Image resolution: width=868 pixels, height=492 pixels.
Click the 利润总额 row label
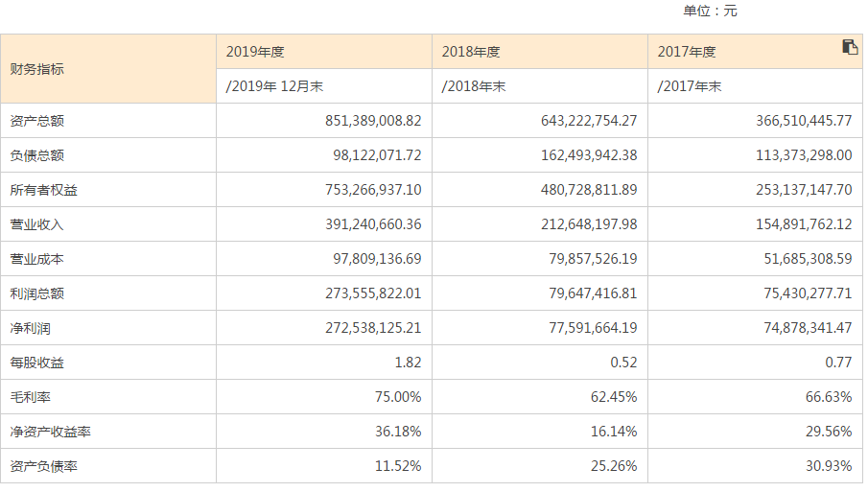37,293
